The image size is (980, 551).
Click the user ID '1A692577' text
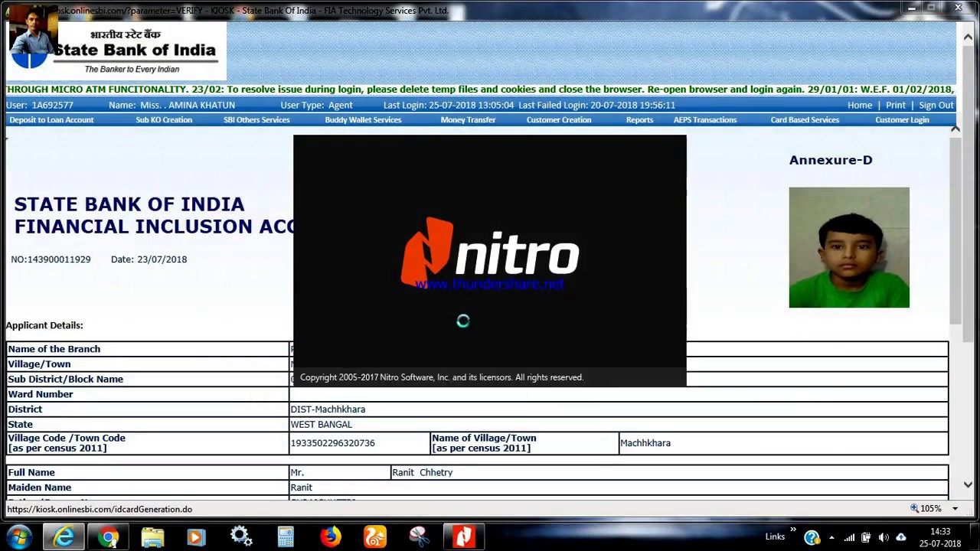pos(53,105)
